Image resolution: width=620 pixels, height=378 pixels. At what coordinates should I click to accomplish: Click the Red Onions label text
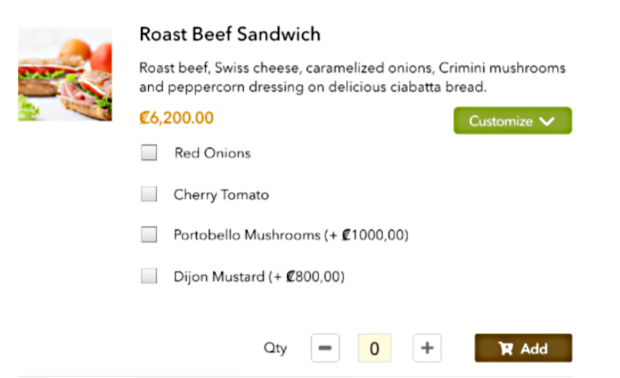point(213,153)
